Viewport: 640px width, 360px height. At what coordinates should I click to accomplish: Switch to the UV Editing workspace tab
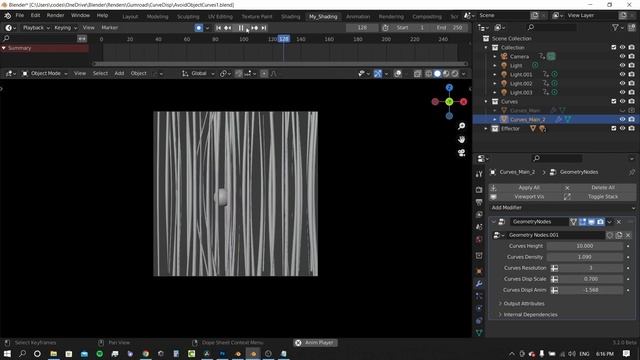pyautogui.click(x=220, y=17)
